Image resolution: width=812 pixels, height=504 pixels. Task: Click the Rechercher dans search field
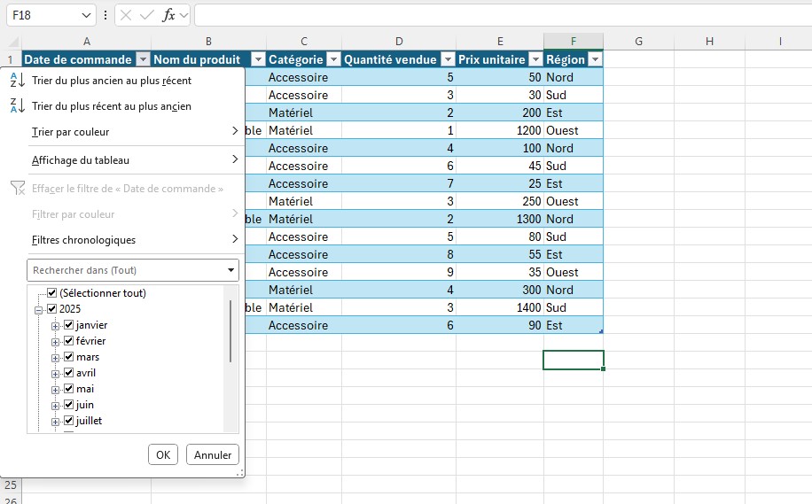(124, 270)
